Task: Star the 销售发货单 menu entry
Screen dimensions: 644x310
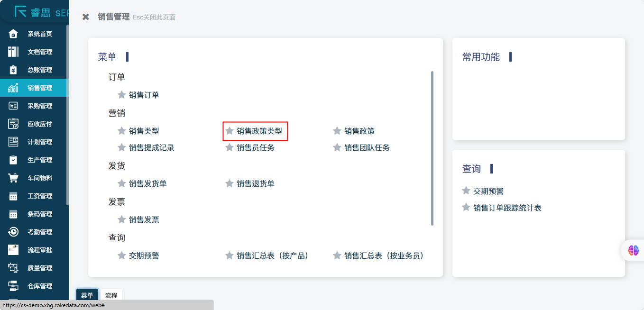Action: click(x=122, y=183)
